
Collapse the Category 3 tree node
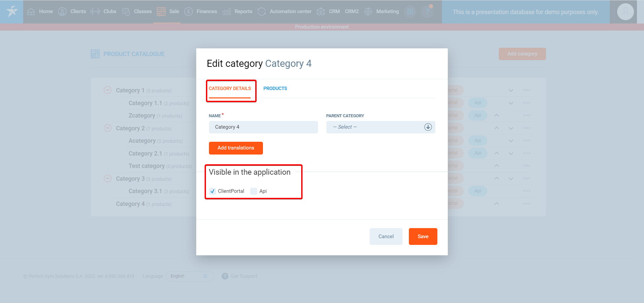[x=108, y=179]
